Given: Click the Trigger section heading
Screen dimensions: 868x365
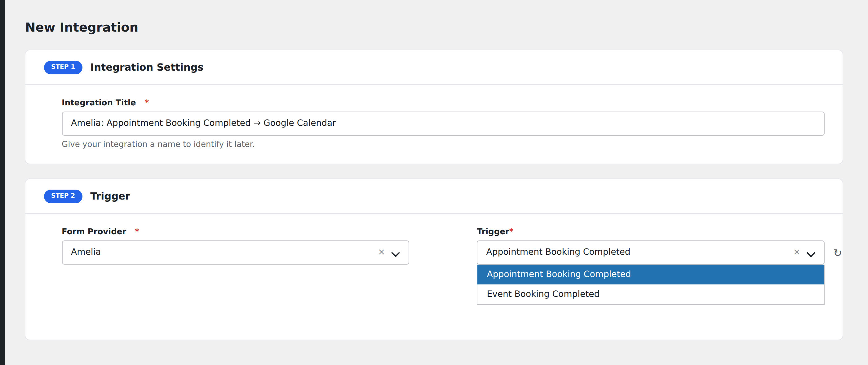Looking at the screenshot, I should click(x=110, y=196).
